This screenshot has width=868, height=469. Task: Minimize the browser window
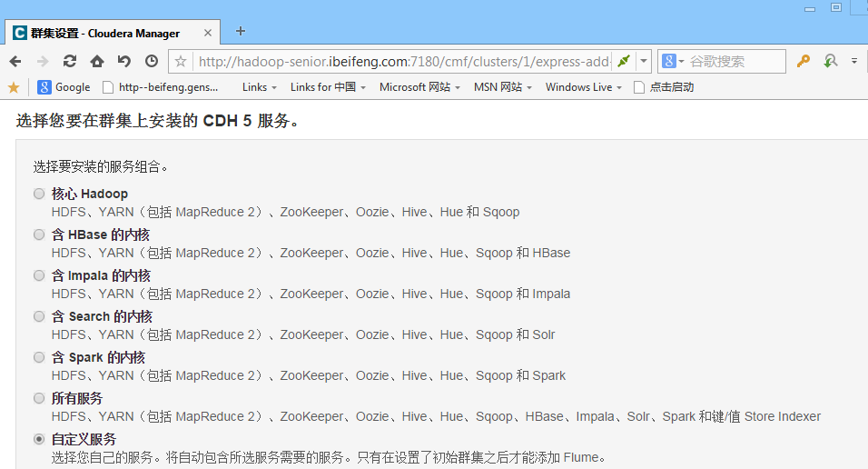810,9
